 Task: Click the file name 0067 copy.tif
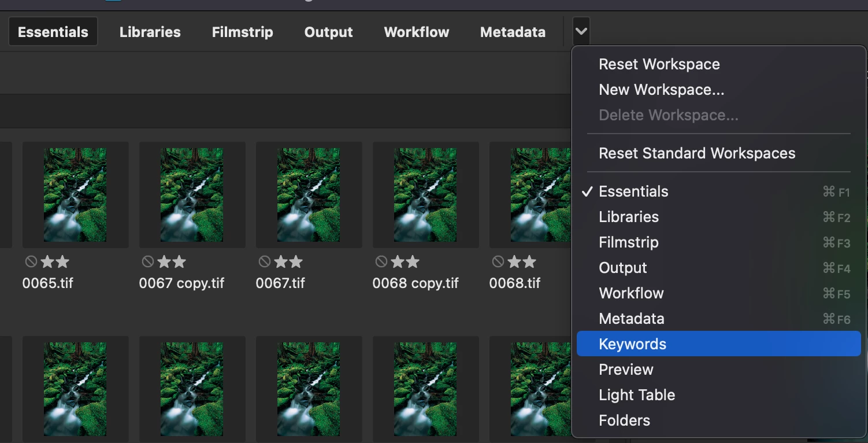pyautogui.click(x=181, y=283)
